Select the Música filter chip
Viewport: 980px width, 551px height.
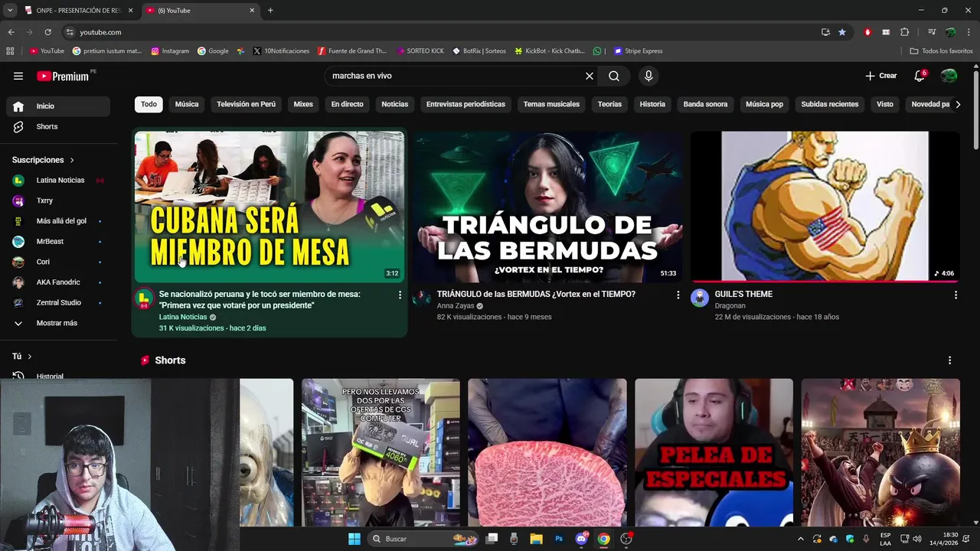[187, 104]
